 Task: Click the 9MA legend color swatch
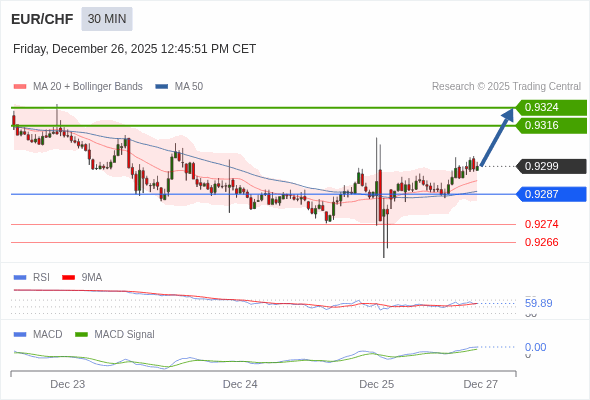[x=68, y=278]
